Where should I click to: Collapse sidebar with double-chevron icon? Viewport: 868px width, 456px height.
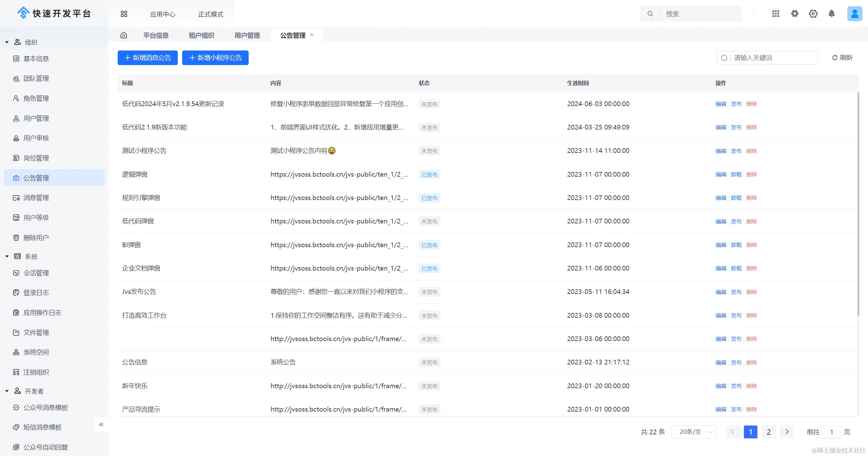coord(101,424)
